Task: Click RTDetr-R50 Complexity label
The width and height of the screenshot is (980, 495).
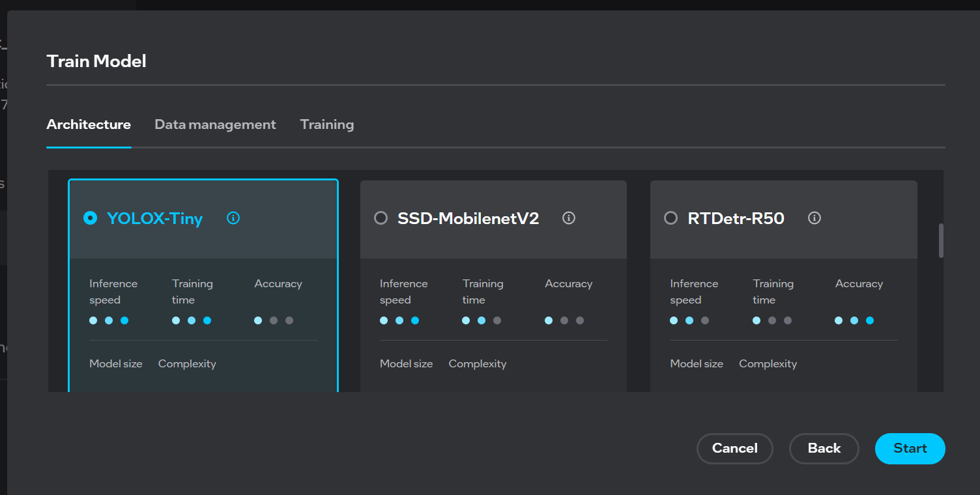Action: point(768,364)
